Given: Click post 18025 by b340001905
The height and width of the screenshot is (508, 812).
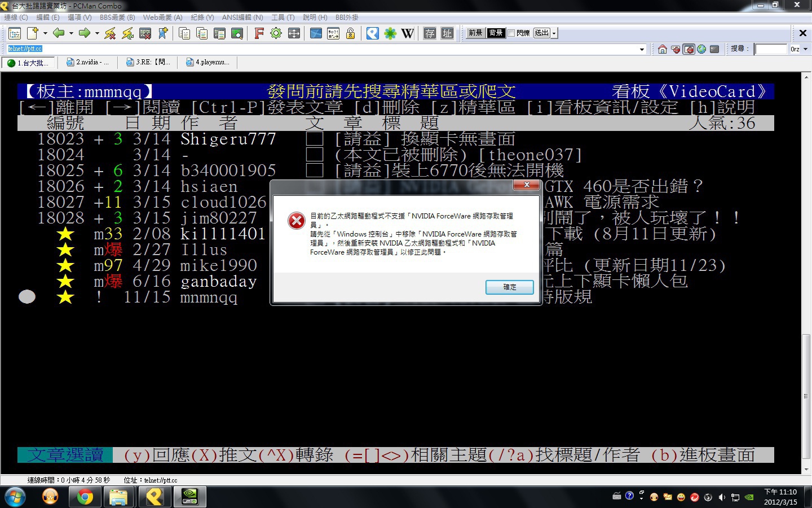Looking at the screenshot, I should point(396,170).
